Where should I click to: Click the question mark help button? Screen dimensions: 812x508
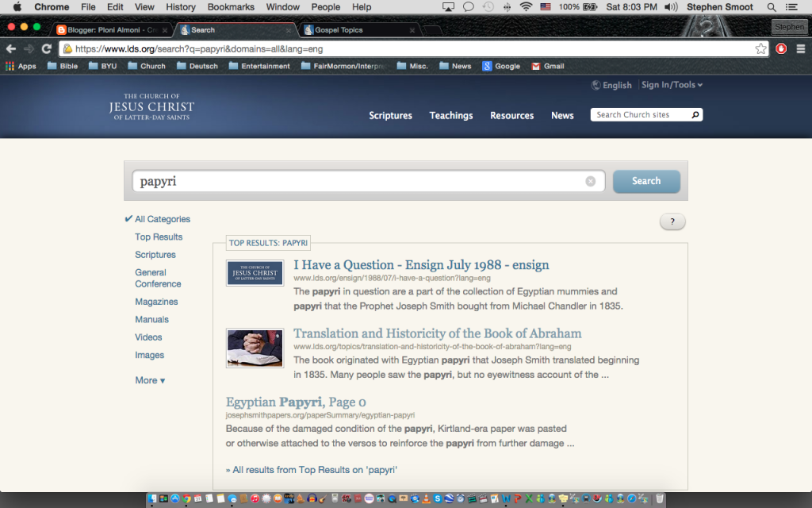[672, 222]
